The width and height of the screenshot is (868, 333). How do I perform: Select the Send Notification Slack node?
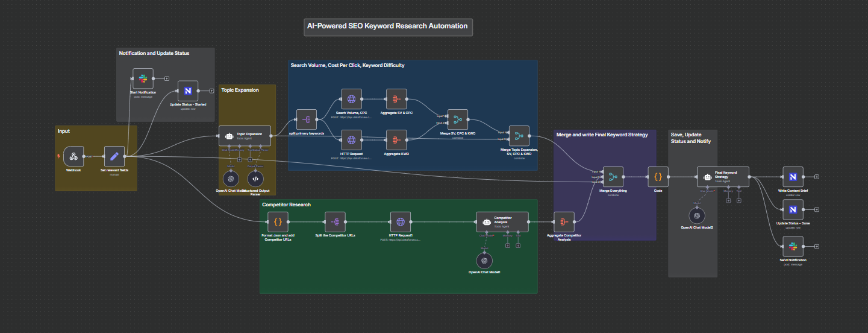[792, 246]
